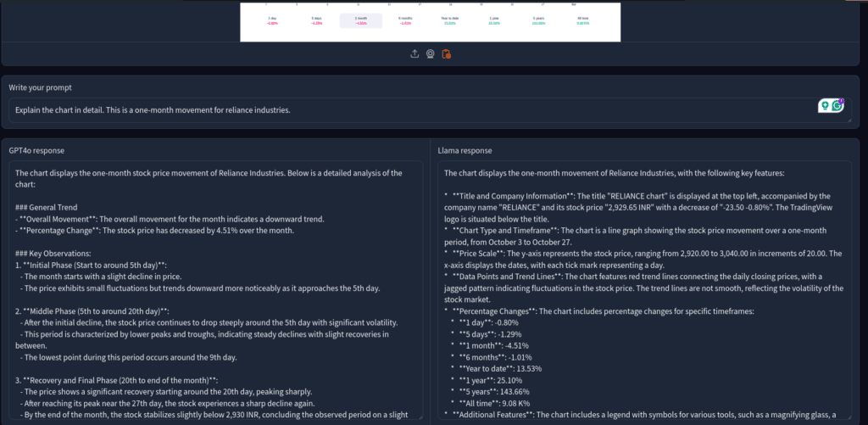This screenshot has width=868, height=425.
Task: Click the upload image icon
Action: click(x=414, y=53)
